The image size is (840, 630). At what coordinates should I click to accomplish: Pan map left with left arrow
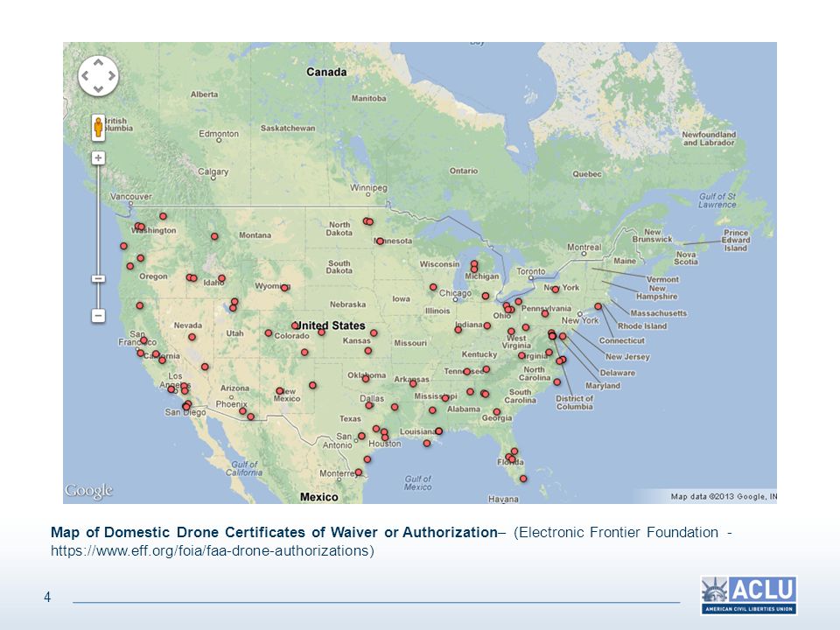[85, 76]
